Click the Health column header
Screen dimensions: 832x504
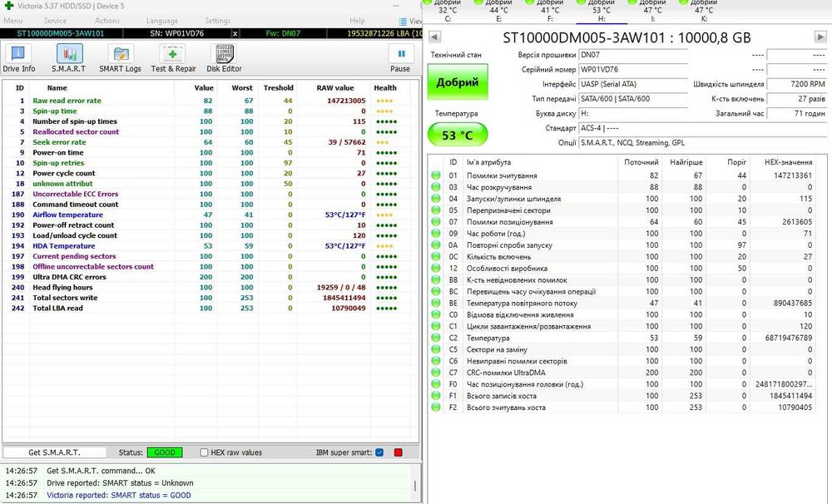point(385,88)
